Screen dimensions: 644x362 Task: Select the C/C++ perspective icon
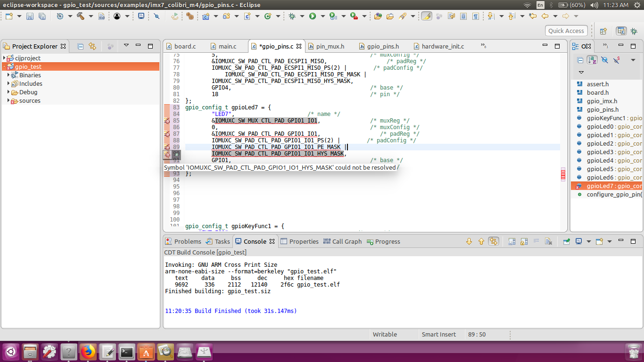point(622,31)
